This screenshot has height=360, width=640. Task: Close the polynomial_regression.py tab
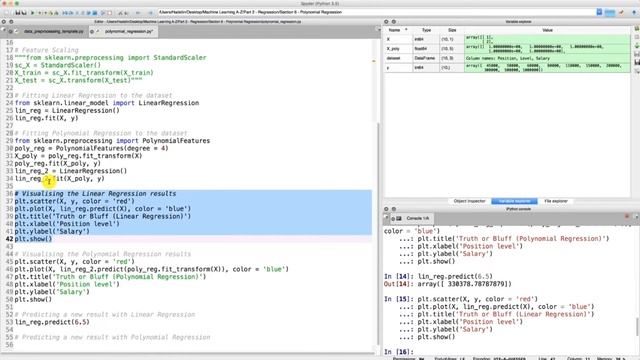click(x=92, y=31)
